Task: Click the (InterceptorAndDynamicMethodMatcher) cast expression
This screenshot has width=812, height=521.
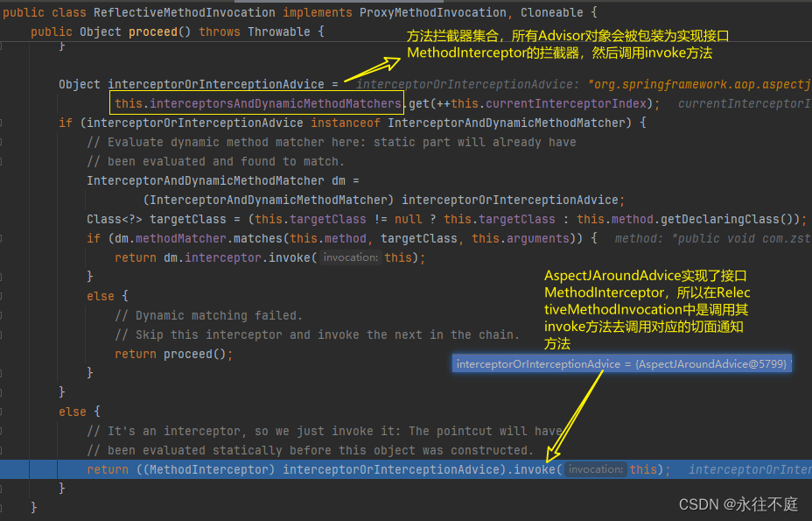Action: pos(269,200)
